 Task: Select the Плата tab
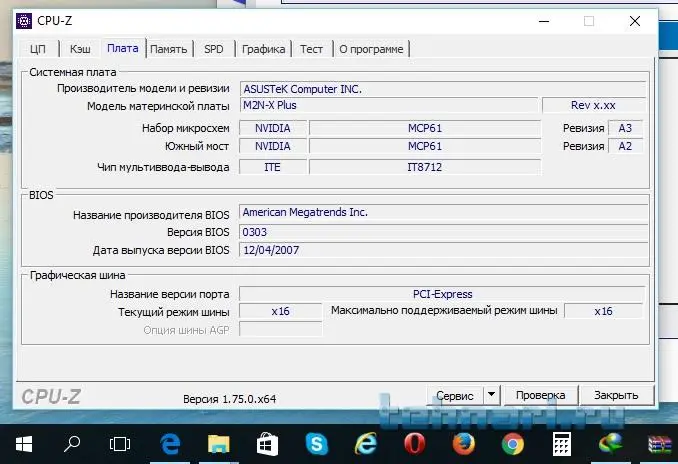pos(123,48)
